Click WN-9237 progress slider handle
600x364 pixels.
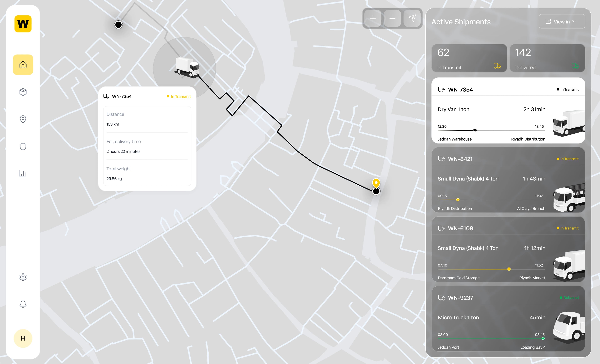pos(543,338)
